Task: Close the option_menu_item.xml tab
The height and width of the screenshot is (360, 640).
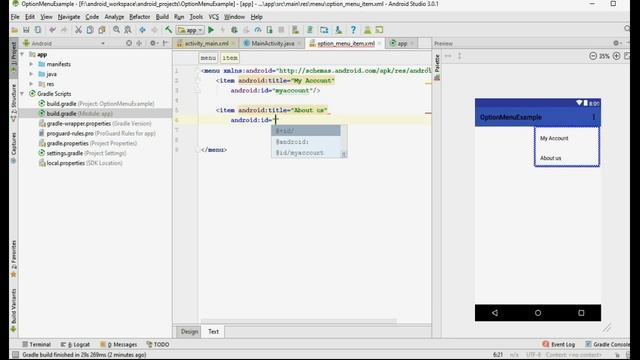Action: [x=379, y=43]
